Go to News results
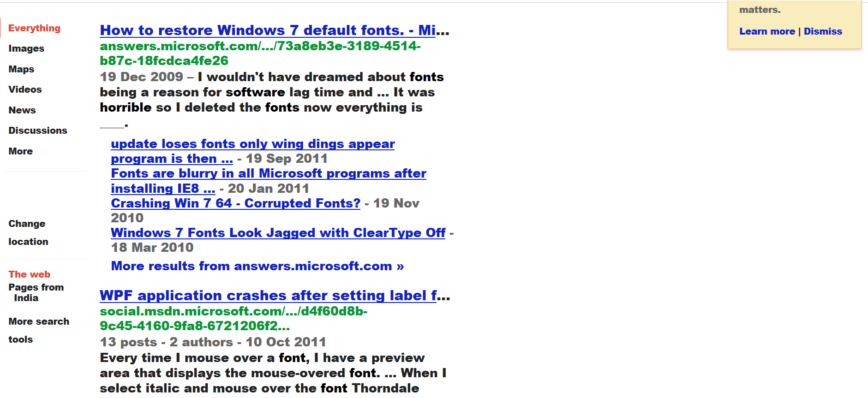This screenshot has height=398, width=868. [x=22, y=110]
